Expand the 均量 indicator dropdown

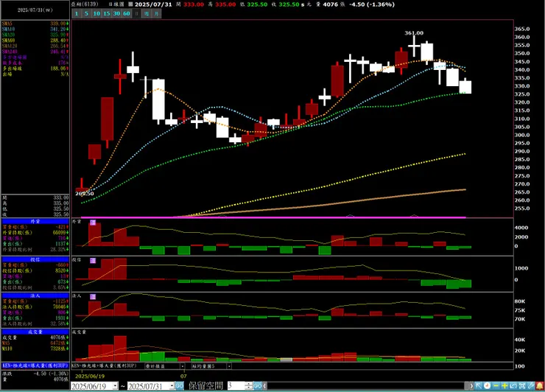(229, 366)
